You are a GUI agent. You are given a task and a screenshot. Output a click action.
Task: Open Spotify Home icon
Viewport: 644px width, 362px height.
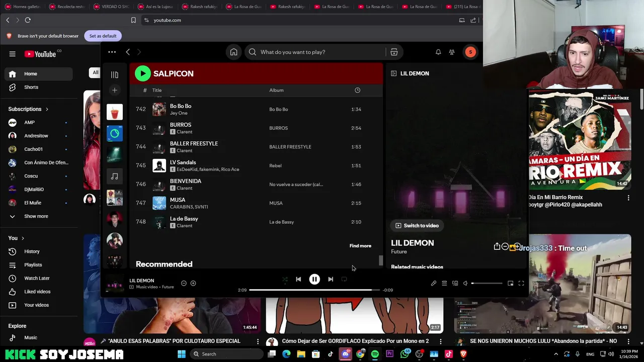coord(234,52)
